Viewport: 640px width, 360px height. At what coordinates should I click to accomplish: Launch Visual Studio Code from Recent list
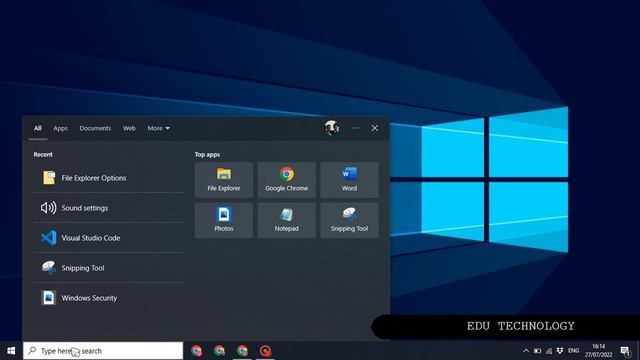tap(109, 238)
